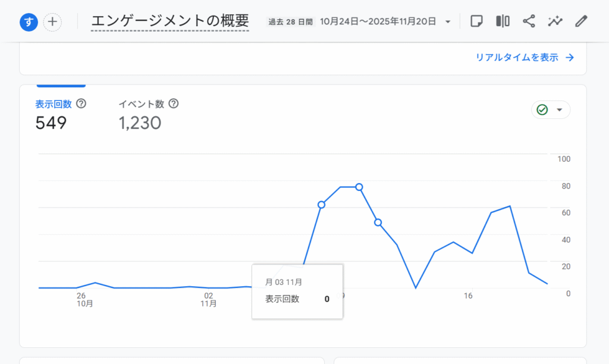This screenshot has width=609, height=364.
Task: Open the annotations note icon in toolbar
Action: 476,21
